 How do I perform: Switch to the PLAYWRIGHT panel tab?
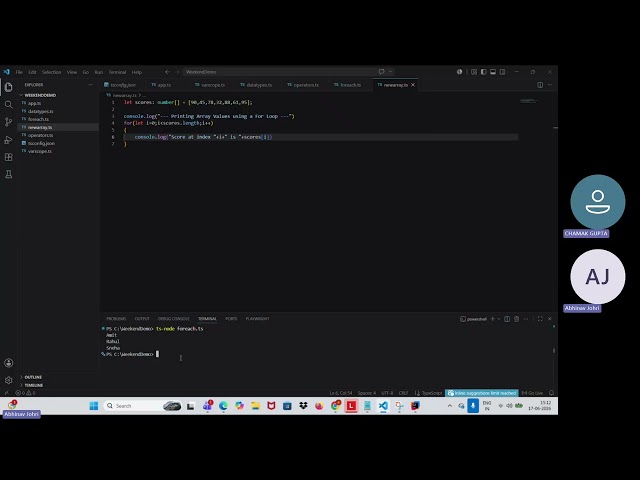258,319
